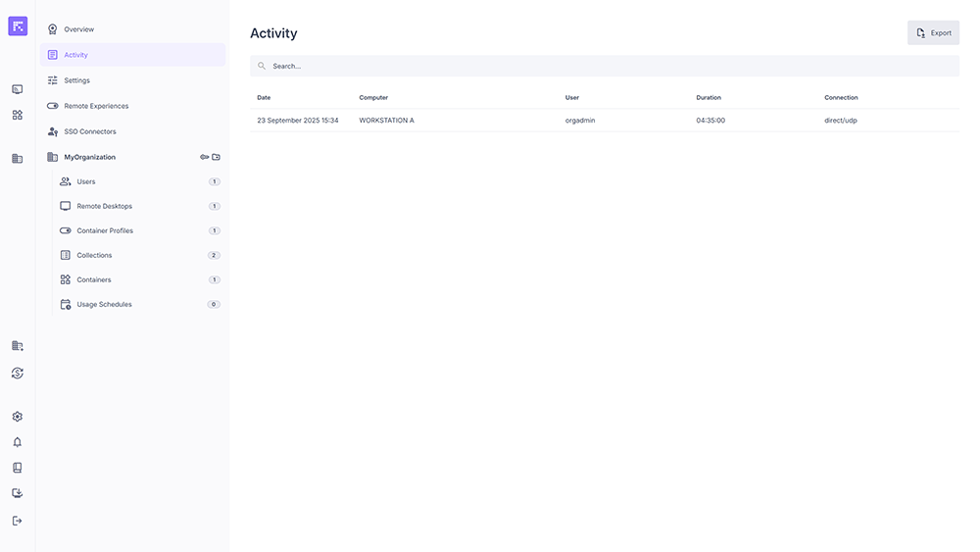Viewport: 980px width, 552px height.
Task: Open Usage Schedules under MyOrganization
Action: pyautogui.click(x=104, y=304)
